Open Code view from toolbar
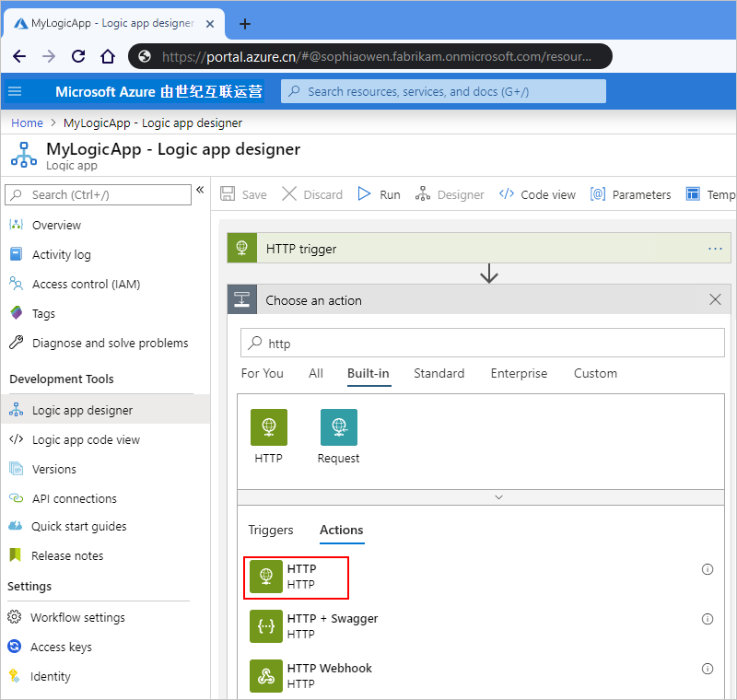Screen dimensions: 737x700 (537, 194)
